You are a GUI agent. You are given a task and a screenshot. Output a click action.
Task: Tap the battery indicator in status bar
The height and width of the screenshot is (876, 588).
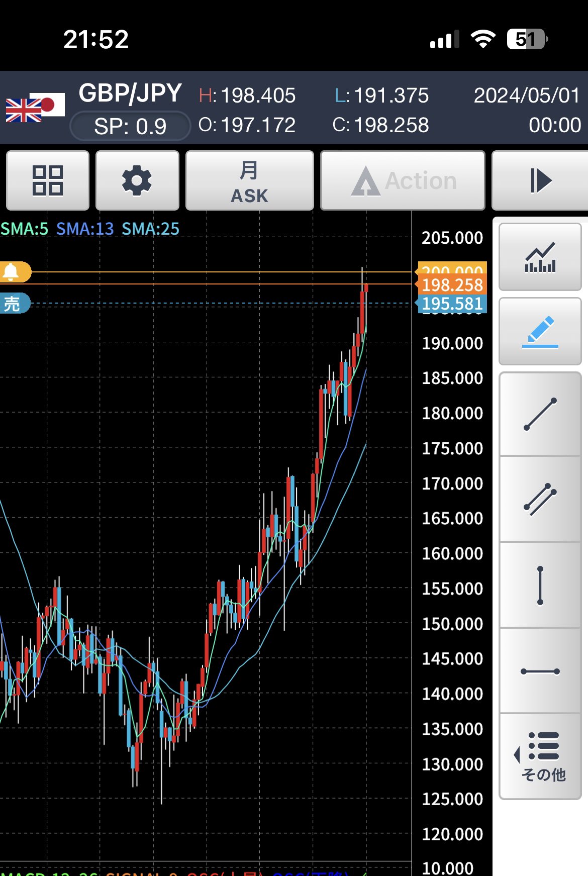click(527, 39)
